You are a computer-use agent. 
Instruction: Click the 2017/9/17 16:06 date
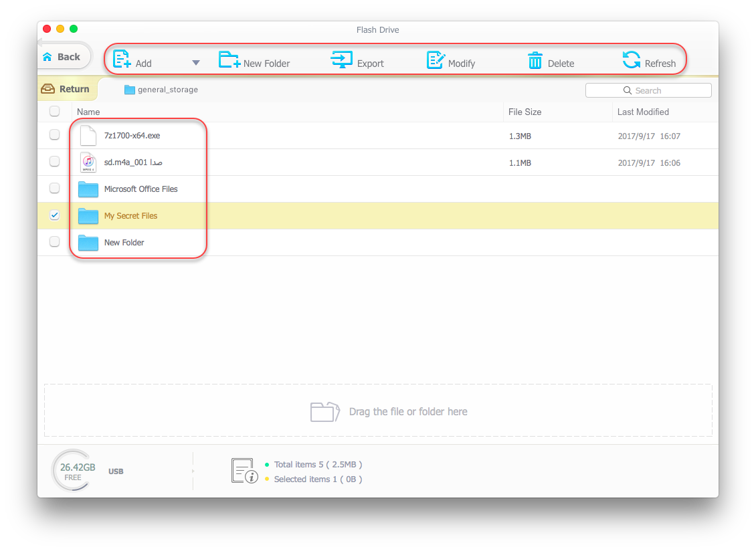pos(649,163)
